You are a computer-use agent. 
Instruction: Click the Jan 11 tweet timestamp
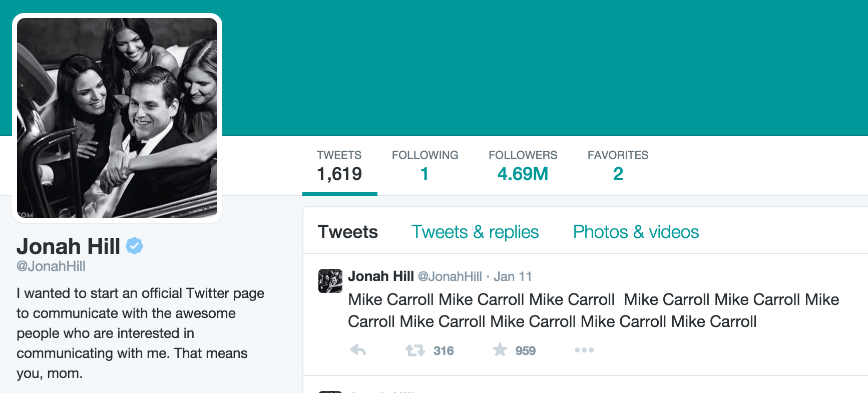pyautogui.click(x=513, y=276)
